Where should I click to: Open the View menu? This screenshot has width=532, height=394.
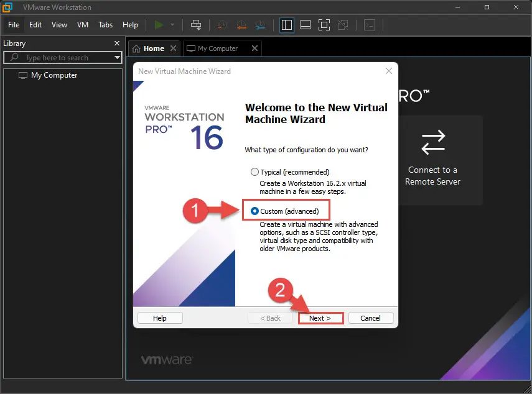point(59,25)
